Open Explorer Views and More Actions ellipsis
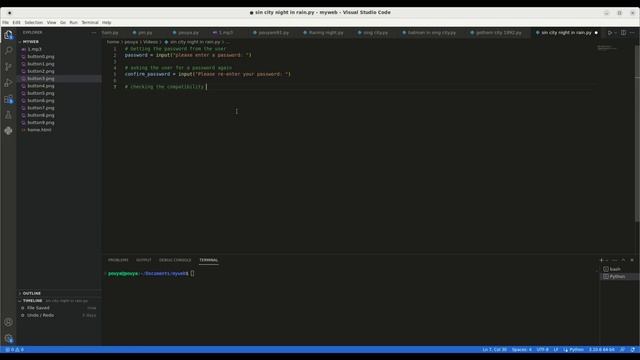 [x=94, y=33]
